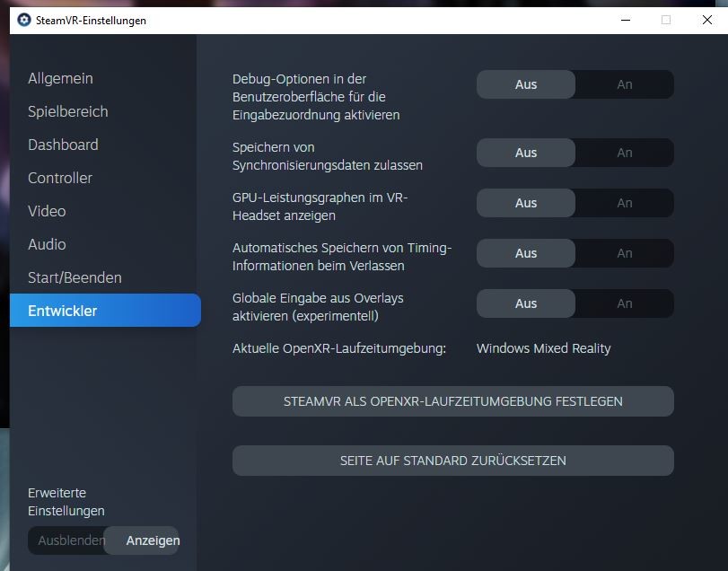Viewport: 728px width, 571px height.
Task: Select Aus for Globale Eingabe aus Overlays
Action: [x=526, y=303]
